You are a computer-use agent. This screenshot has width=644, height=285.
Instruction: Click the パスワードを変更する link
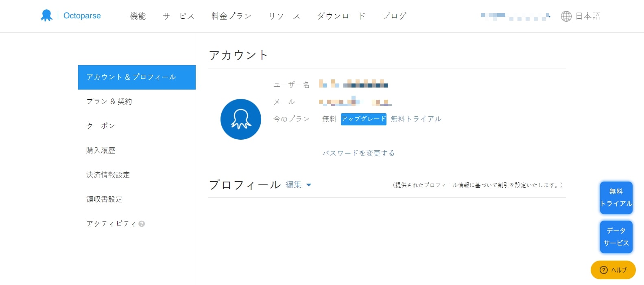tap(358, 153)
